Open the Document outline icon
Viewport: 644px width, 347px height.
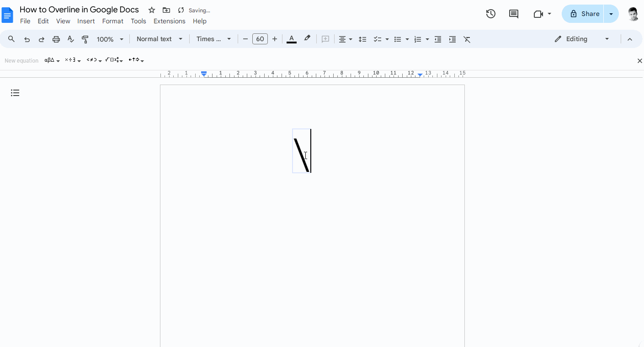(x=15, y=93)
